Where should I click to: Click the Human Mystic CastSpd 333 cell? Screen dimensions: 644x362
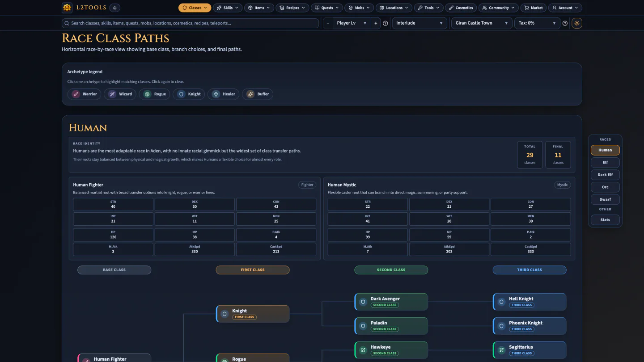531,249
